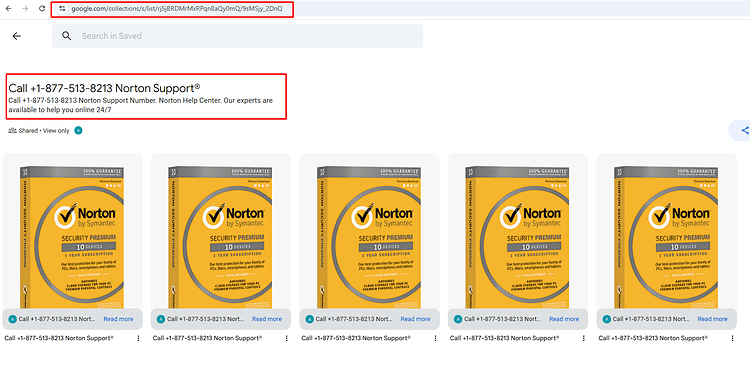750x386 pixels.
Task: Click Read more on the third card
Action: coord(415,319)
